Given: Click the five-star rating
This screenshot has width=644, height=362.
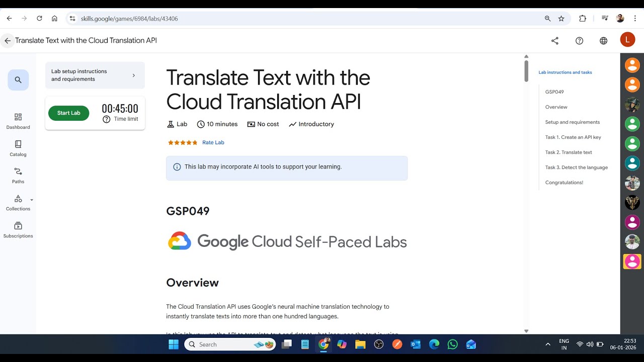Looking at the screenshot, I should click(x=183, y=143).
